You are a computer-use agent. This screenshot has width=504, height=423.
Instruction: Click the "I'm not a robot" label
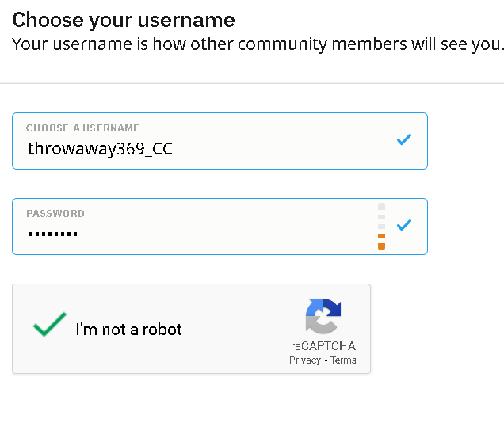[x=128, y=330]
